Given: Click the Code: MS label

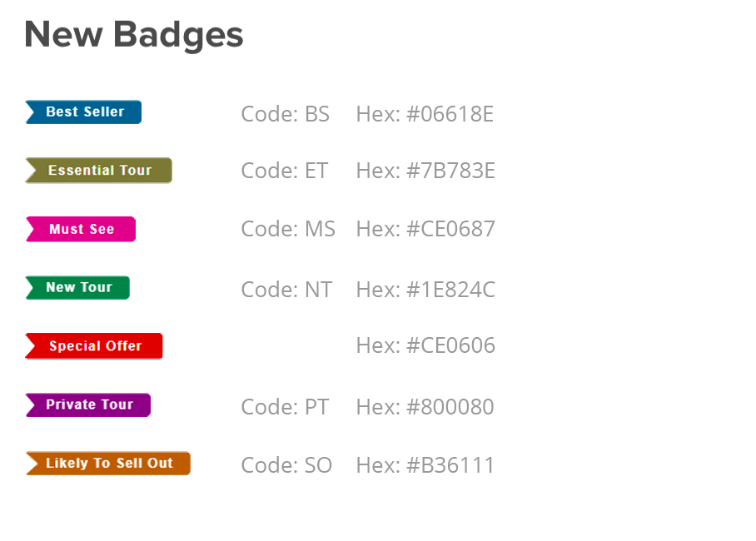Looking at the screenshot, I should pos(288,229).
